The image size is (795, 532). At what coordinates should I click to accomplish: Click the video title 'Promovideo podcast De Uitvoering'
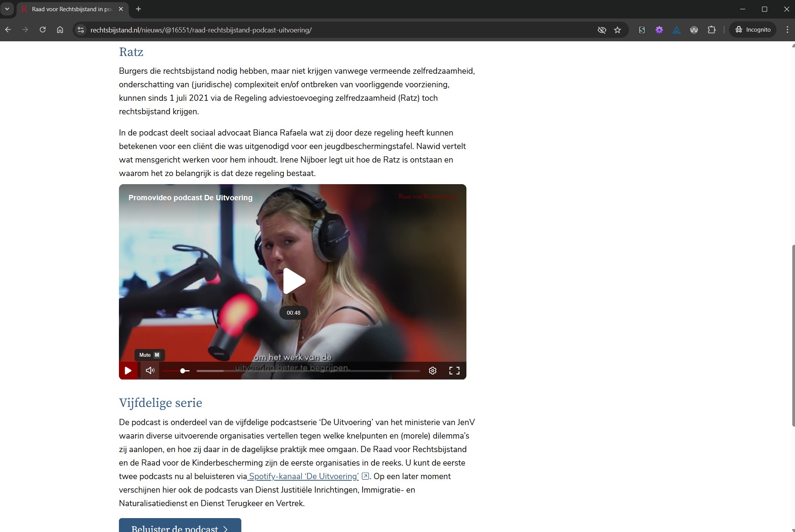pos(190,198)
